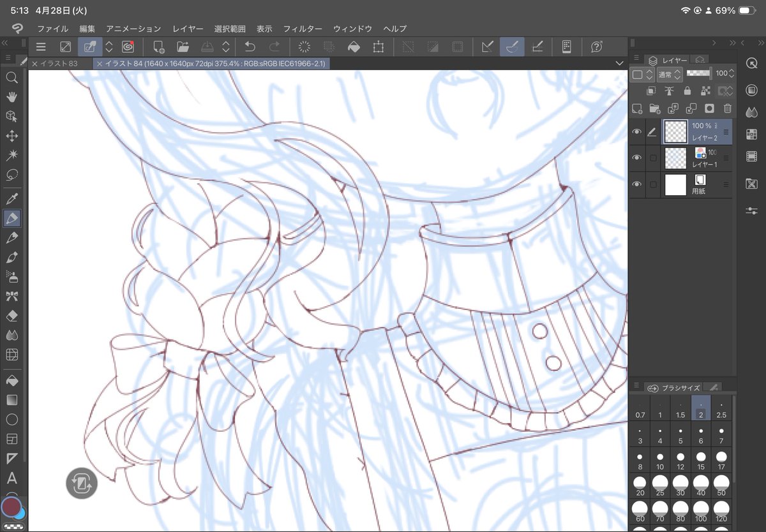Expand the canvas tab list chevron

pyautogui.click(x=619, y=63)
